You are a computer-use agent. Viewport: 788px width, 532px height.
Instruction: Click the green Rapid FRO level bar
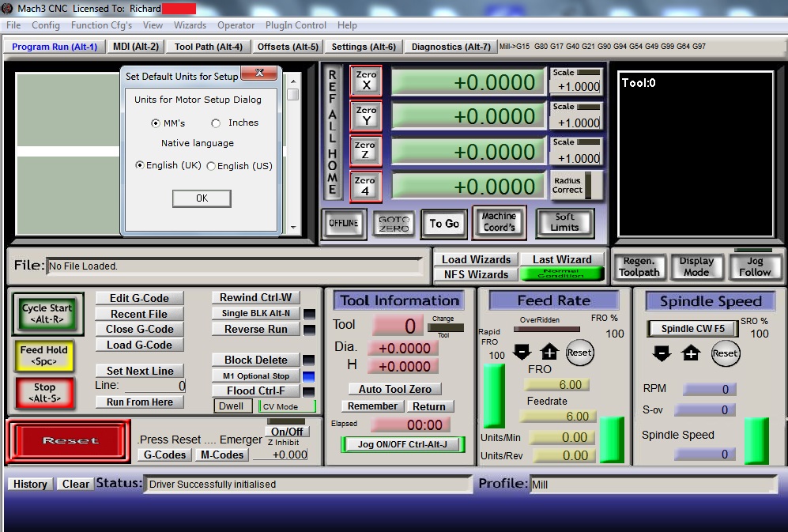493,395
